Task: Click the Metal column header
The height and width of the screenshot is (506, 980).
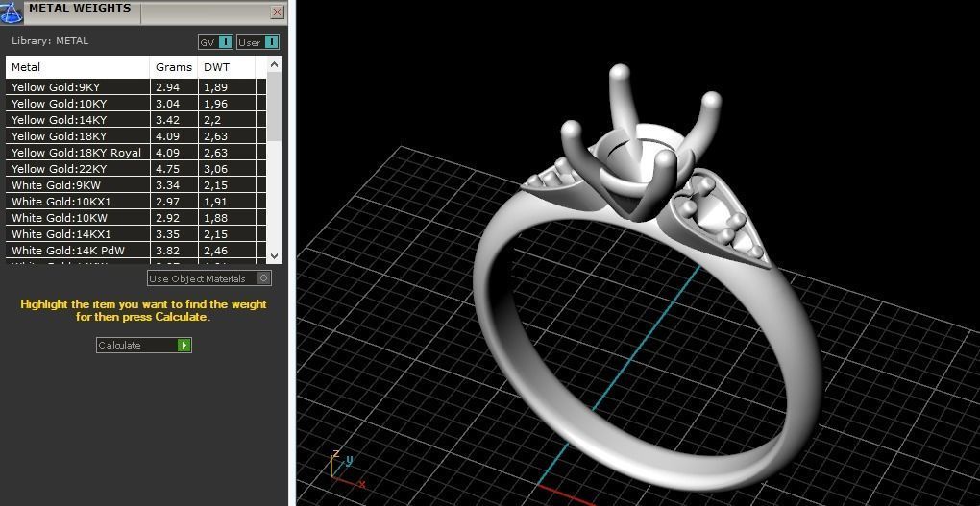Action: [x=78, y=67]
